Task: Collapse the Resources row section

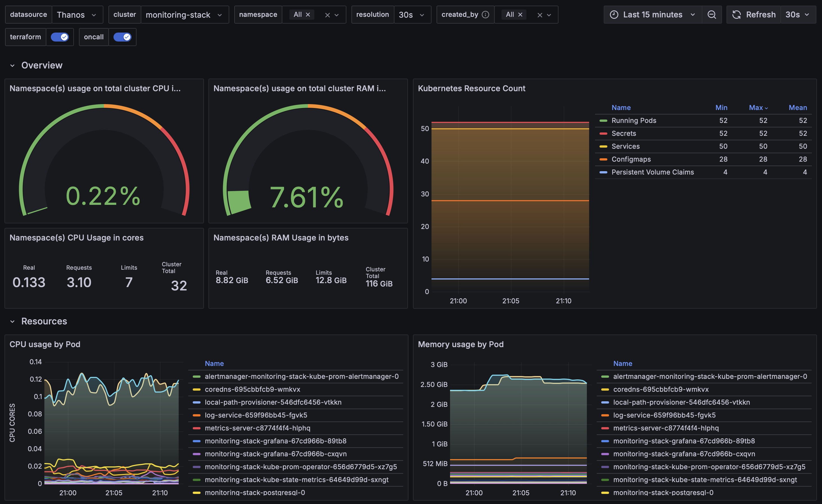Action: pos(12,321)
